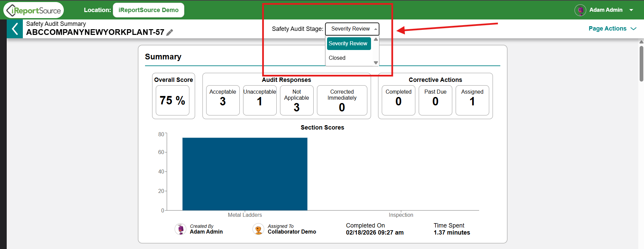Go back using the left chevron arrow
644x249 pixels.
(x=15, y=29)
